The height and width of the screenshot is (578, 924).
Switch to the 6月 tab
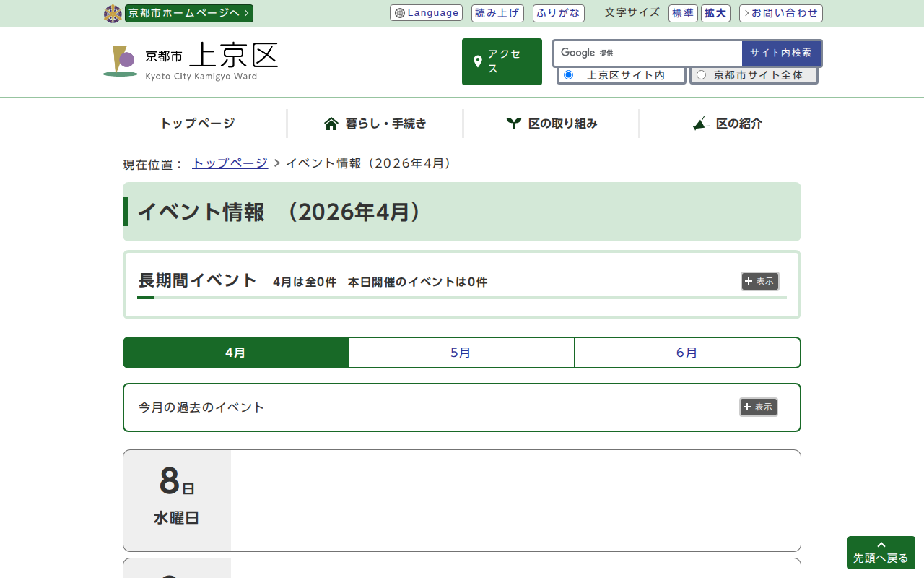click(x=687, y=353)
